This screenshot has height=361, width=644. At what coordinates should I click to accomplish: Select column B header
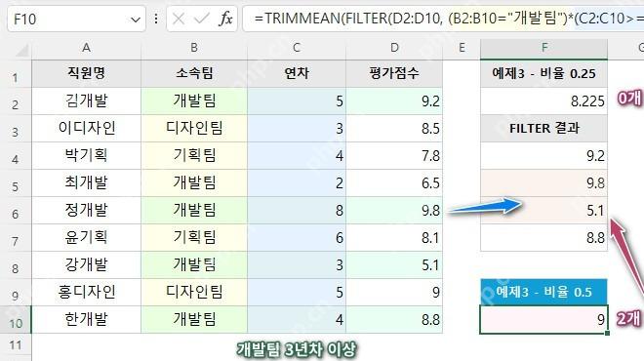point(194,48)
